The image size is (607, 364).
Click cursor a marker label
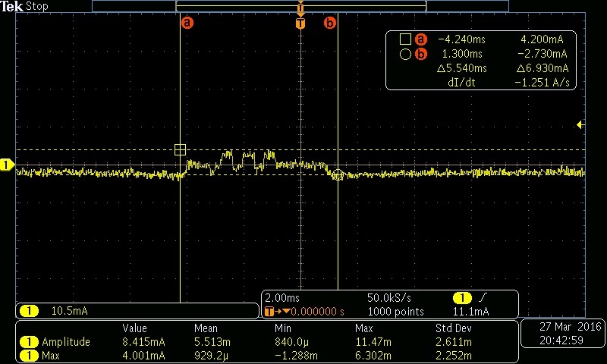(187, 23)
